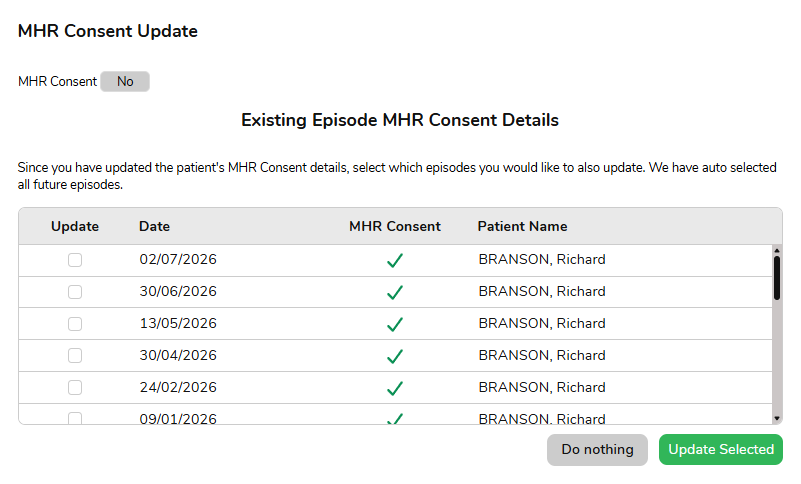Click the green checkmark for 30/06/2026
Screen dimensions: 801x484
(395, 292)
